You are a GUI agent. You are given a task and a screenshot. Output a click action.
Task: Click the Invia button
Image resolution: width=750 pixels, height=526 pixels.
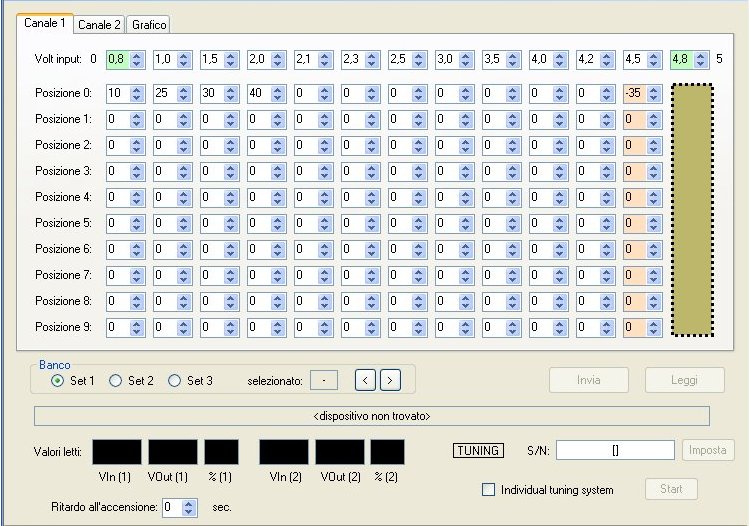click(588, 380)
